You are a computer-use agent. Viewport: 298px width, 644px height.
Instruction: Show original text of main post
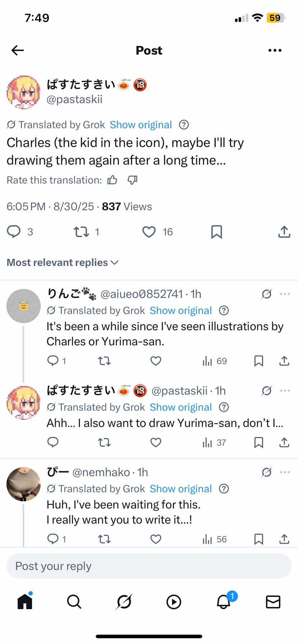141,125
